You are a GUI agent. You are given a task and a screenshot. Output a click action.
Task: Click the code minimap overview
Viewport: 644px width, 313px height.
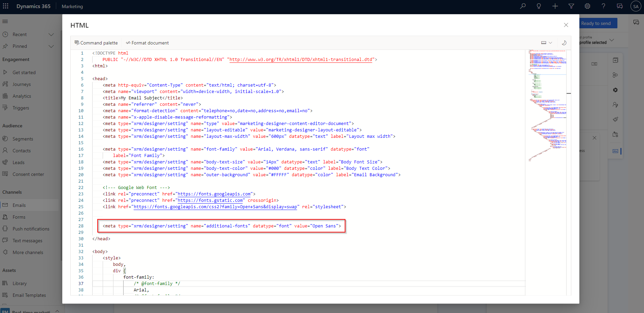[547, 105]
